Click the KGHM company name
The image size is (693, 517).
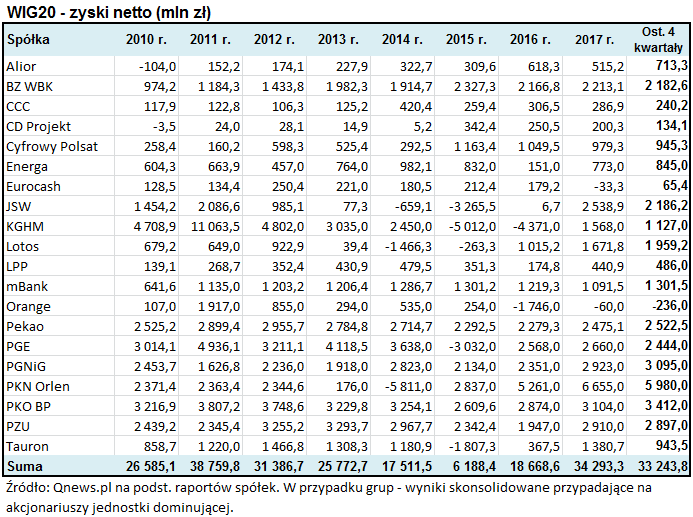[x=25, y=226]
